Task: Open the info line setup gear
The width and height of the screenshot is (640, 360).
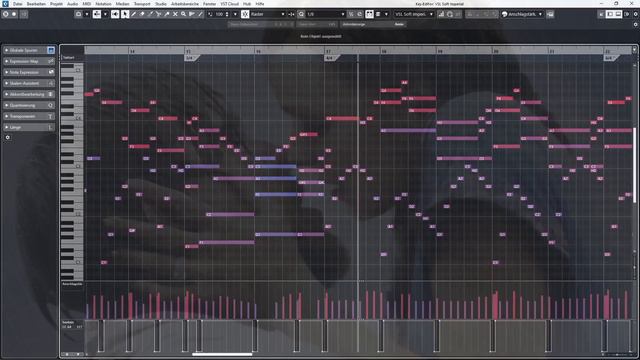Action: (x=636, y=24)
